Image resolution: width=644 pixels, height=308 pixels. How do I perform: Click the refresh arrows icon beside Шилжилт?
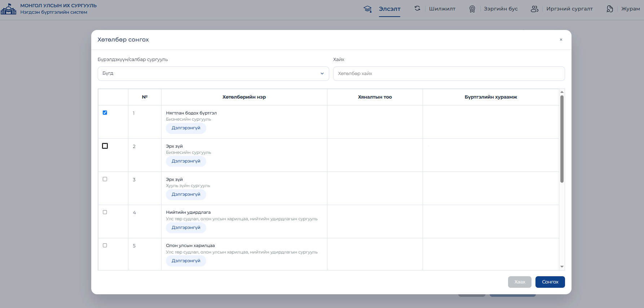pos(417,8)
